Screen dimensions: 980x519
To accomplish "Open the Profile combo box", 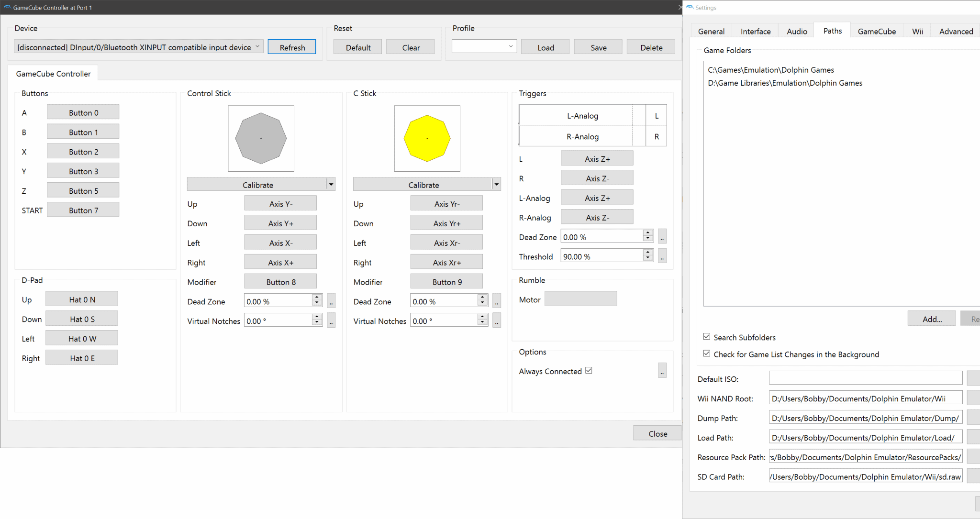I will [x=484, y=47].
